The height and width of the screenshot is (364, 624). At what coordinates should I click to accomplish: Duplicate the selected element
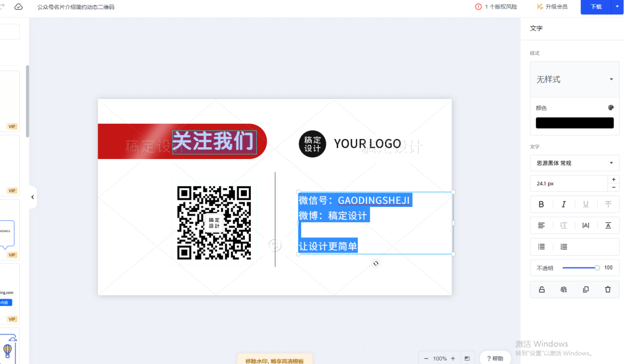pos(586,290)
